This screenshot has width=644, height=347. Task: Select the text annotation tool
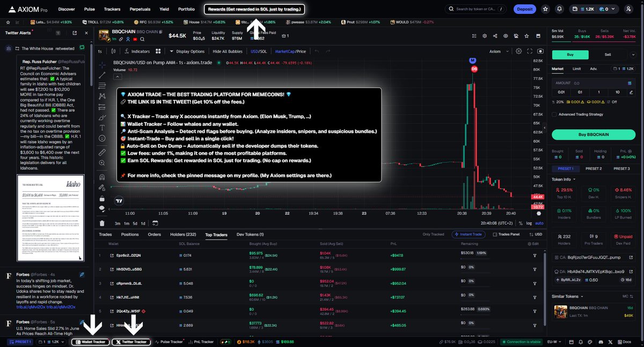(x=102, y=127)
